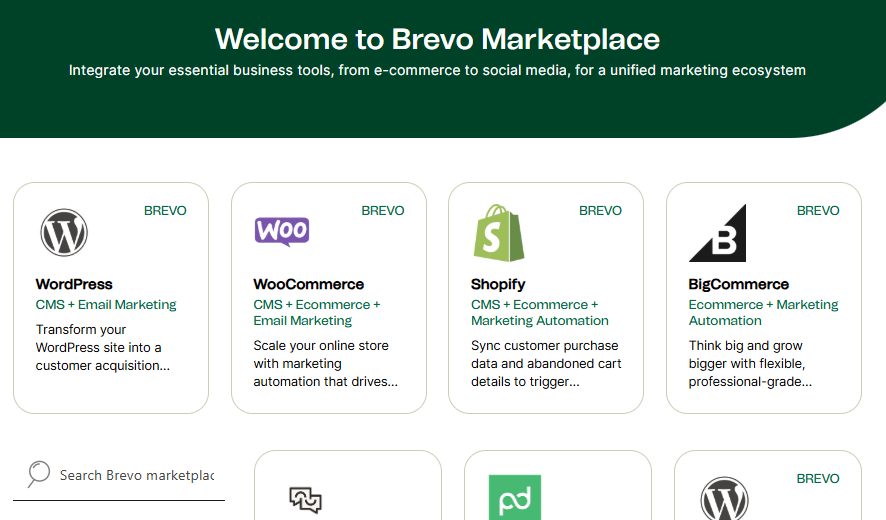
Task: Click the BigCommerce B logo icon
Action: [717, 233]
